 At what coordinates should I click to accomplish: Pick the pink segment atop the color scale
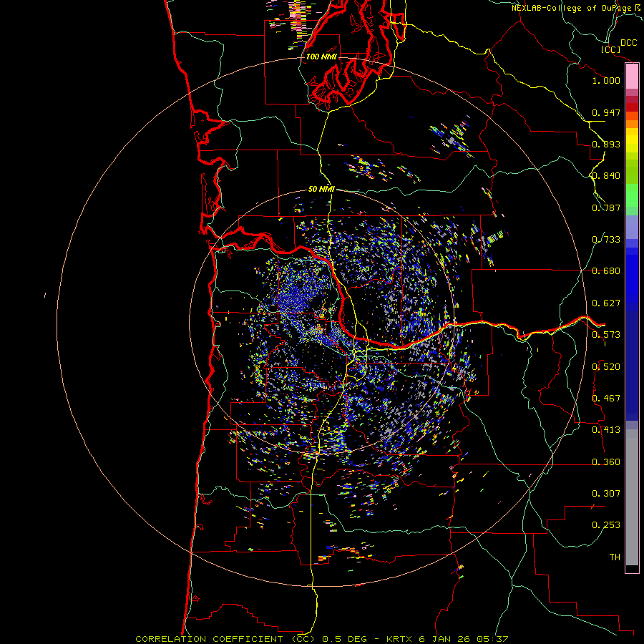tap(632, 77)
